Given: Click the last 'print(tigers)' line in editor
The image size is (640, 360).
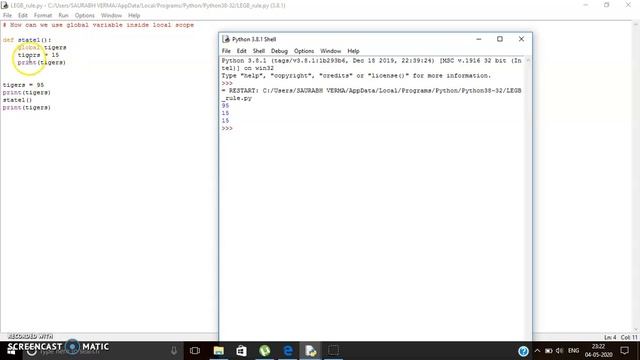Looking at the screenshot, I should [x=27, y=108].
